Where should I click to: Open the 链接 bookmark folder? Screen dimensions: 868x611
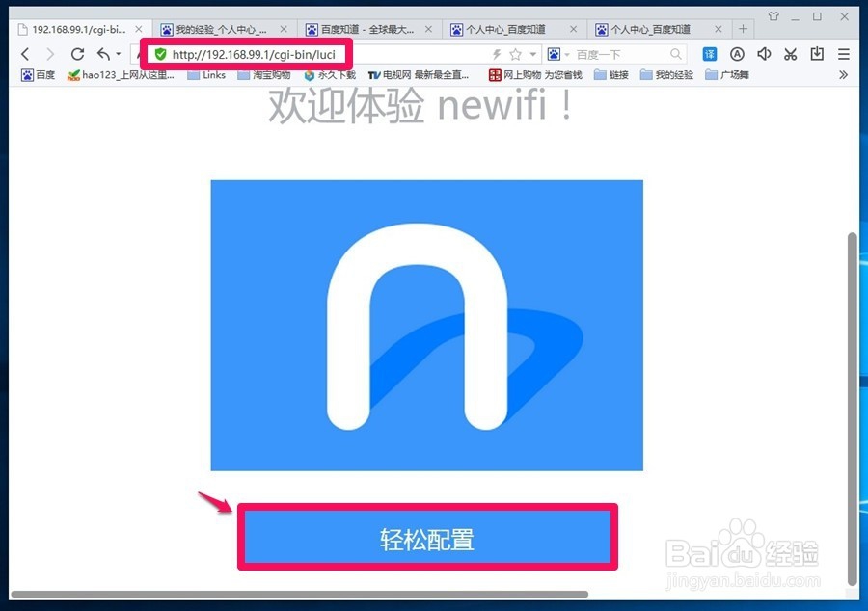[x=611, y=75]
